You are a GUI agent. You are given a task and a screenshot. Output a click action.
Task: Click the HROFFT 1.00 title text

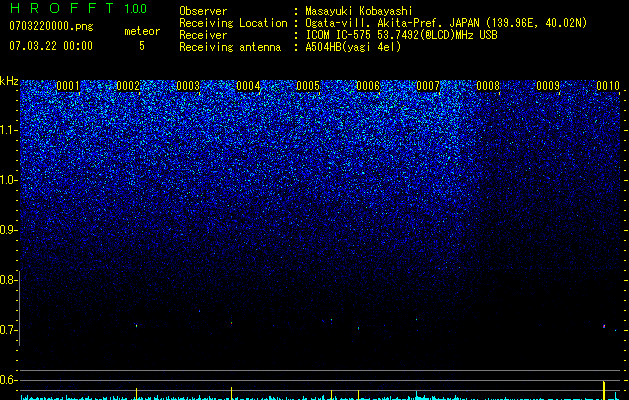coord(78,8)
